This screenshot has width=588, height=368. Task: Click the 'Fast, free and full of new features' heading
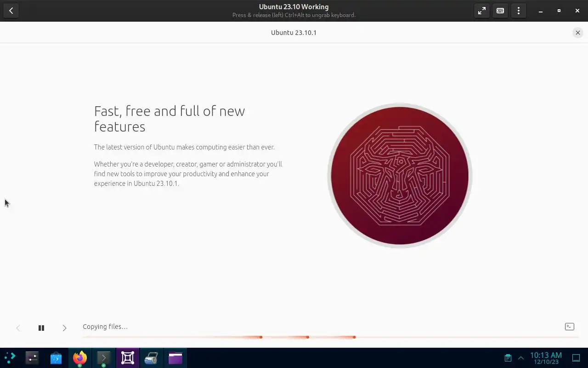[x=170, y=119]
